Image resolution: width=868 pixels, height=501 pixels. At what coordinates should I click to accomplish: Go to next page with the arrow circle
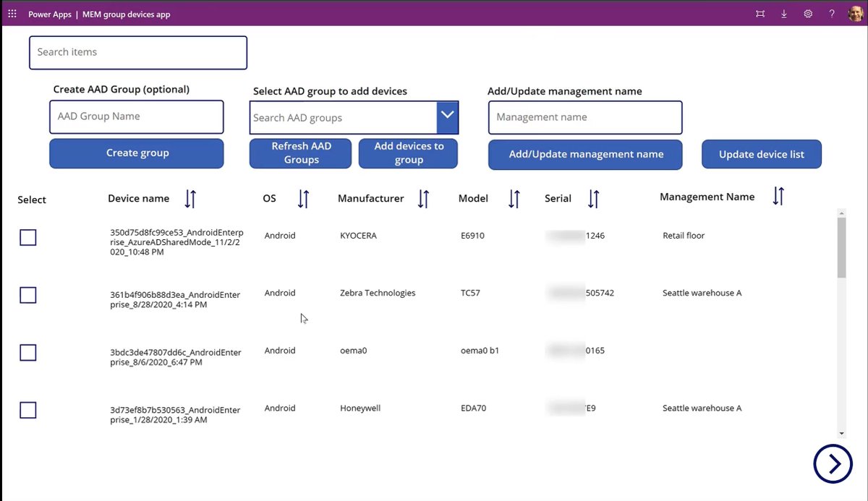coord(833,463)
